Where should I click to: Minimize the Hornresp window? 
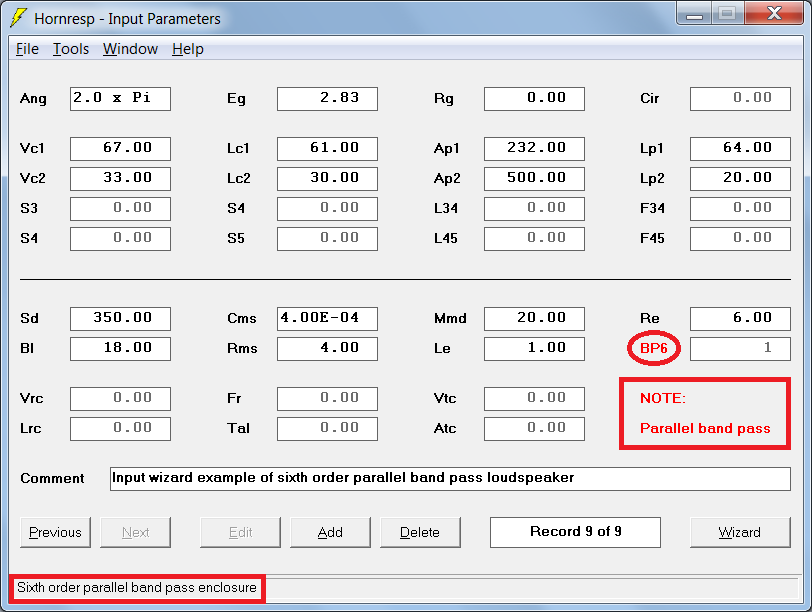[x=694, y=14]
